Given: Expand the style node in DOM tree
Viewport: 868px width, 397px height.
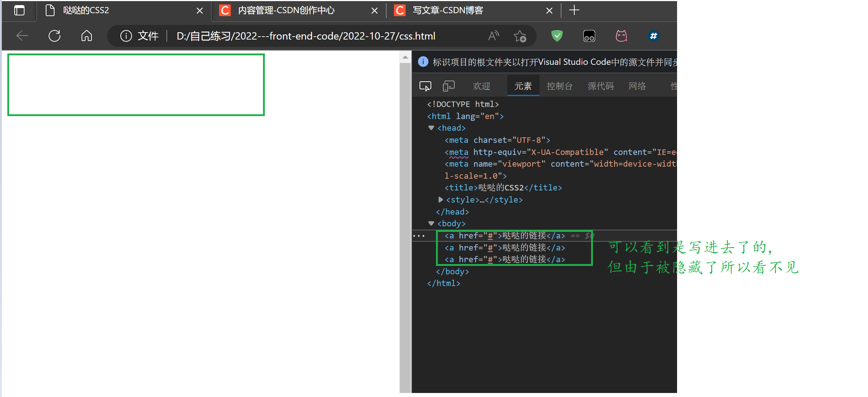Looking at the screenshot, I should tap(440, 200).
